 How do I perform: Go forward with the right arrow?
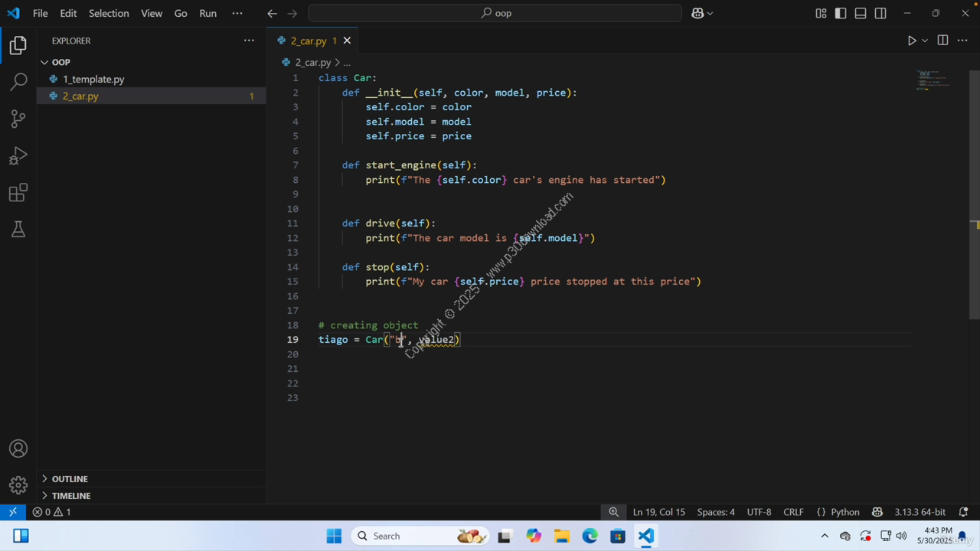tap(292, 13)
